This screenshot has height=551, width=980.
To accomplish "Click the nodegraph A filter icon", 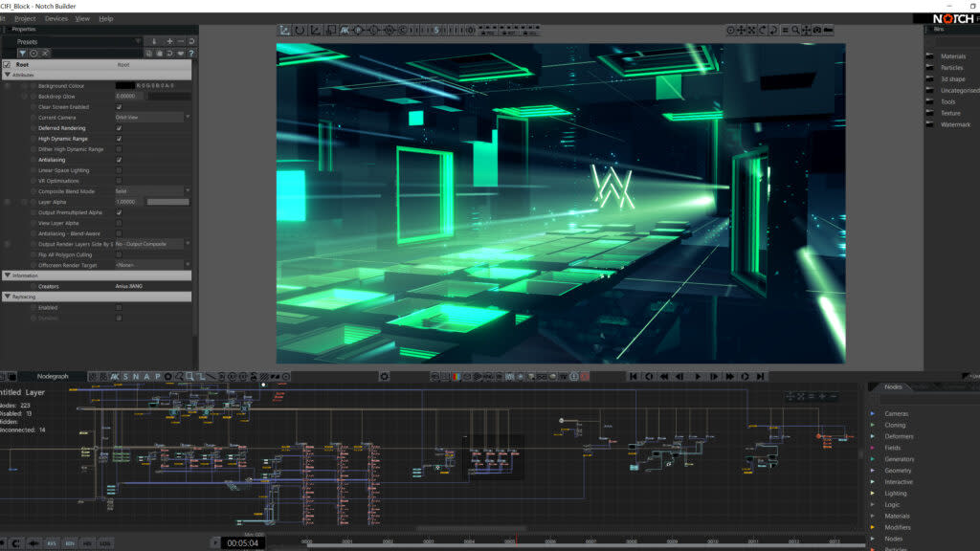I will 146,377.
